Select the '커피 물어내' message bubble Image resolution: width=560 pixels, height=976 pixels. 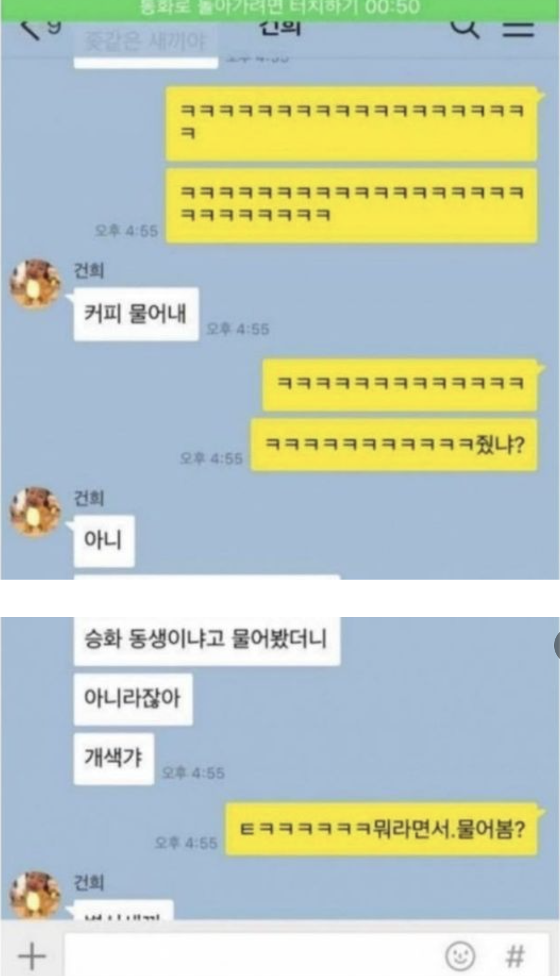[x=136, y=314]
